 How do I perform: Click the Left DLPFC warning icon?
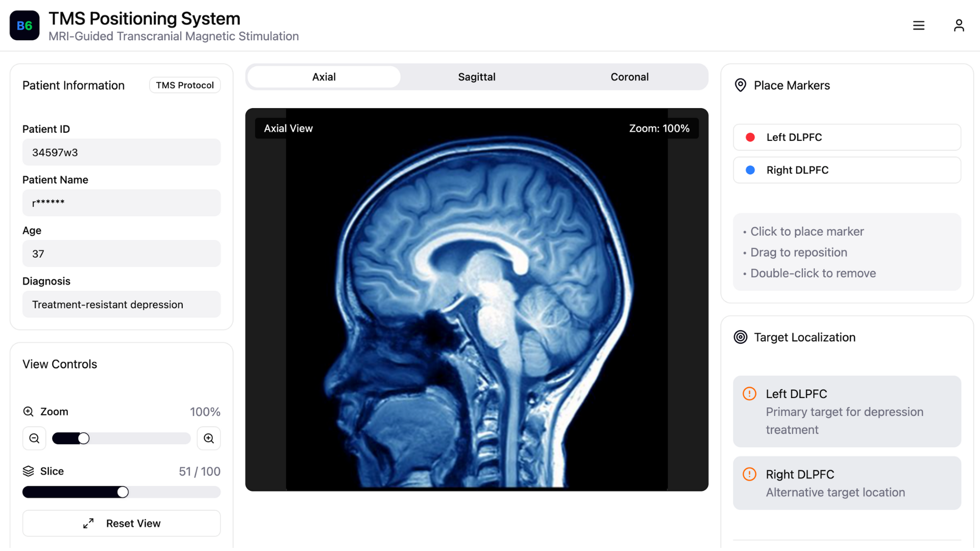coord(749,394)
